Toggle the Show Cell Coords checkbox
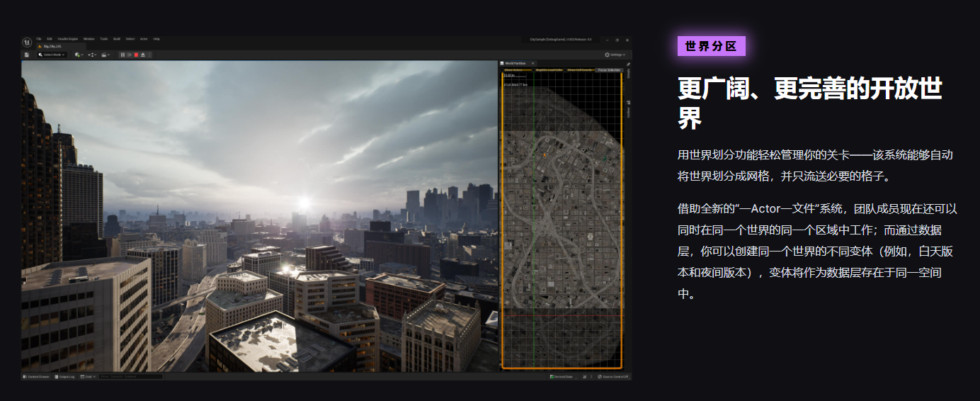Image resolution: width=980 pixels, height=401 pixels. tap(565, 70)
